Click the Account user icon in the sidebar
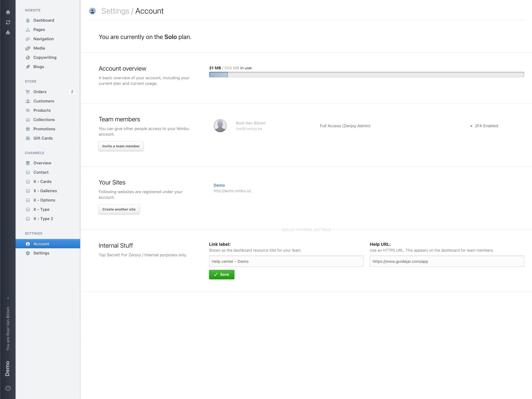The width and height of the screenshot is (532, 399). point(28,244)
